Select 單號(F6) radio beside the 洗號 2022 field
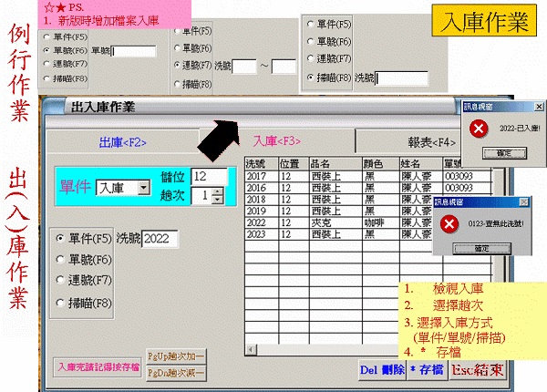The height and width of the screenshot is (392, 547). (x=61, y=259)
